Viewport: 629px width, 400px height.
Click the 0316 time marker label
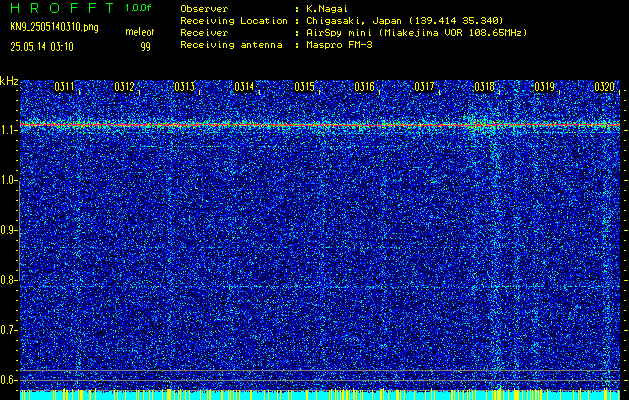[364, 87]
